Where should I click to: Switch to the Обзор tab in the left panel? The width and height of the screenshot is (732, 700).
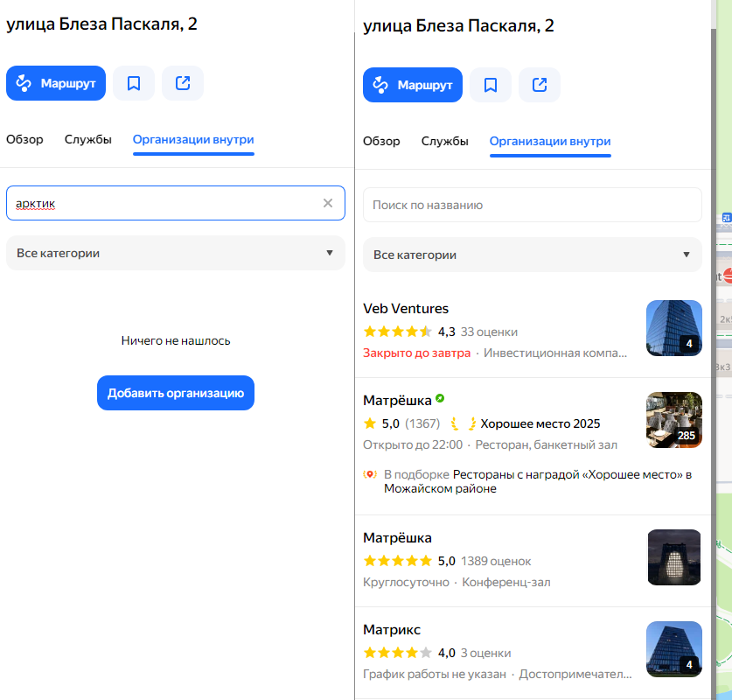click(24, 139)
